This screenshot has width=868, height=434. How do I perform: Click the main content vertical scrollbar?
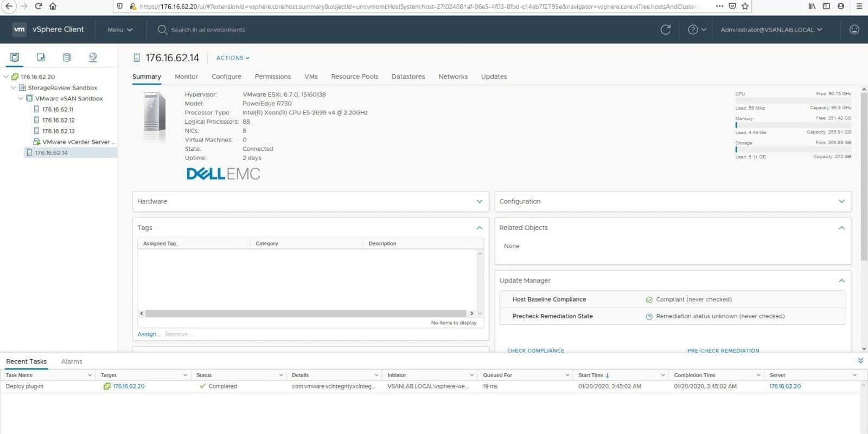(x=864, y=176)
